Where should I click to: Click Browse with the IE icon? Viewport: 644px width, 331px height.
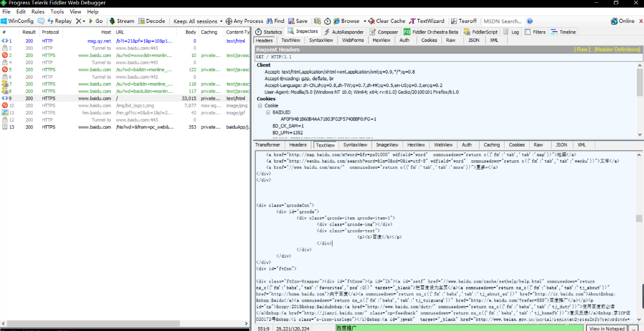[346, 21]
